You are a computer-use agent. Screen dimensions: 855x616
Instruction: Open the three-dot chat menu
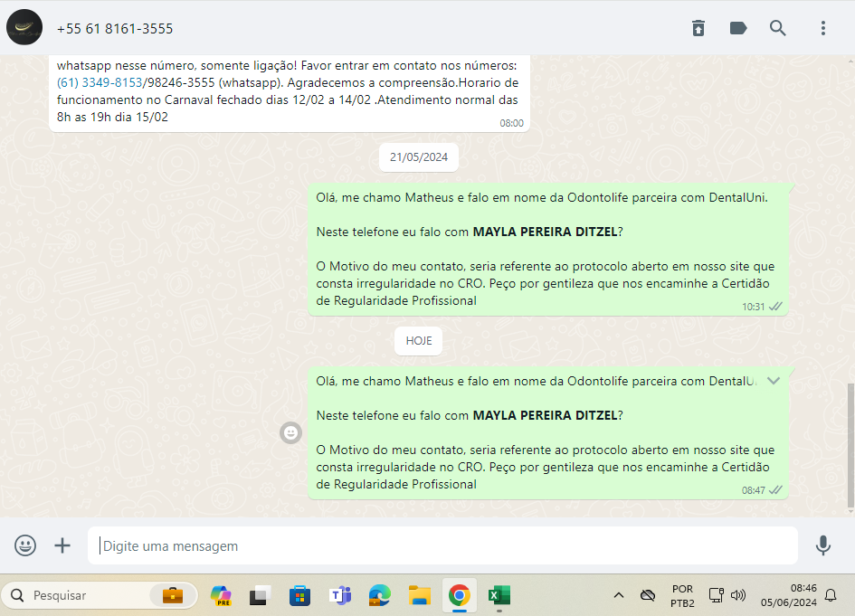[x=823, y=28]
